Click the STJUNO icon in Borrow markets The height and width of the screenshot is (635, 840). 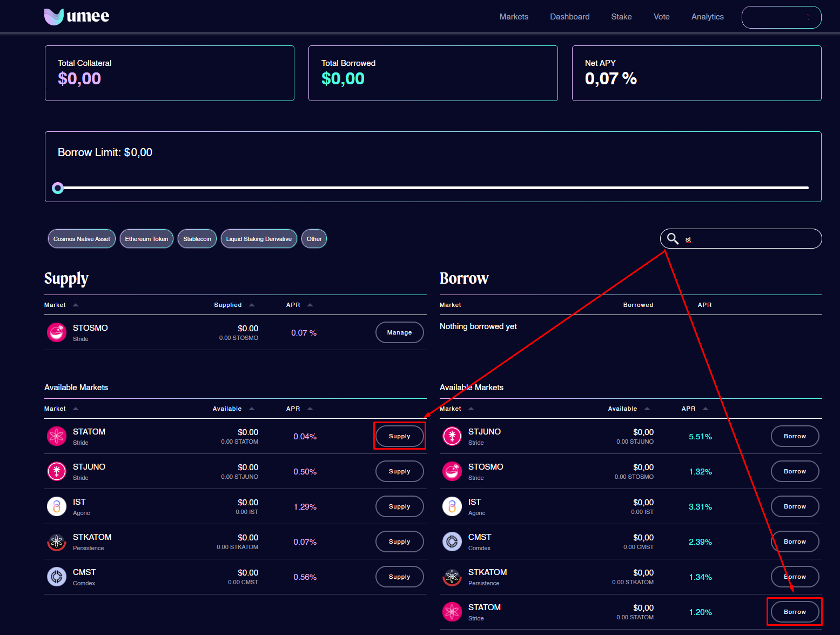point(452,436)
